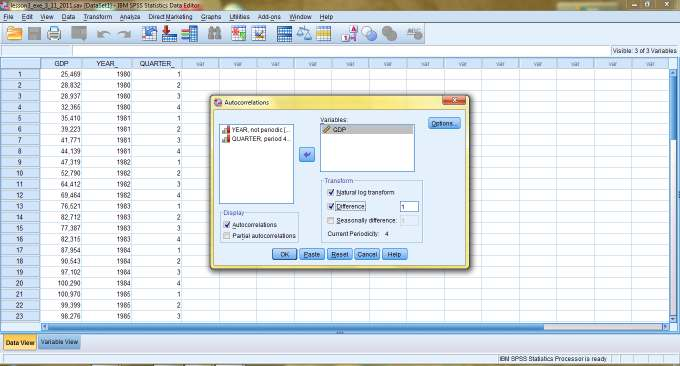
Task: Click the Open data document folder icon
Action: click(x=14, y=33)
